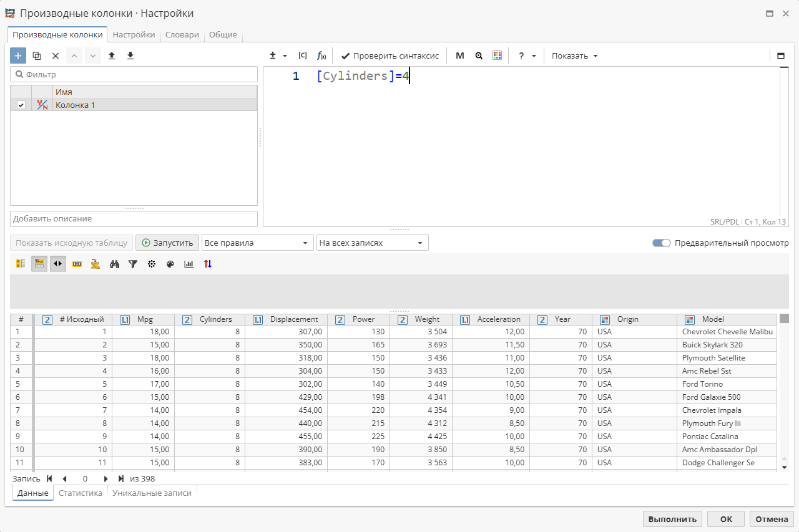
Task: Toggle the column auto-width arrows button
Action: [58, 264]
